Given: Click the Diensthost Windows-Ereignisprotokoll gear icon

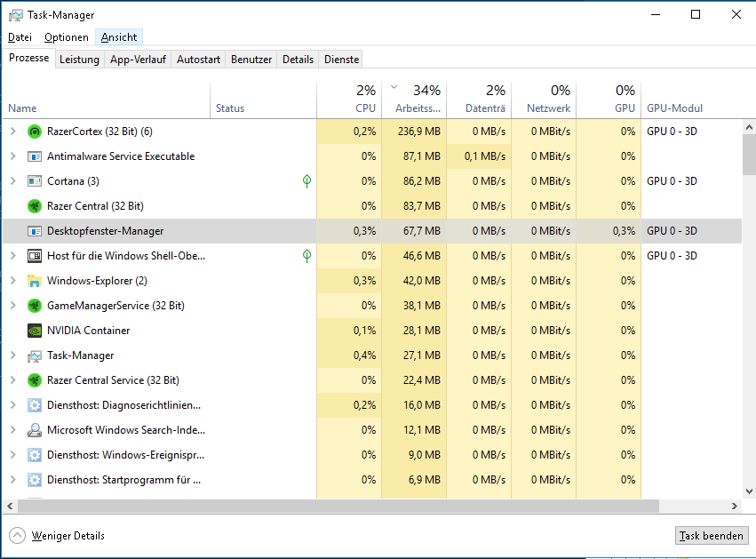Looking at the screenshot, I should click(x=35, y=455).
